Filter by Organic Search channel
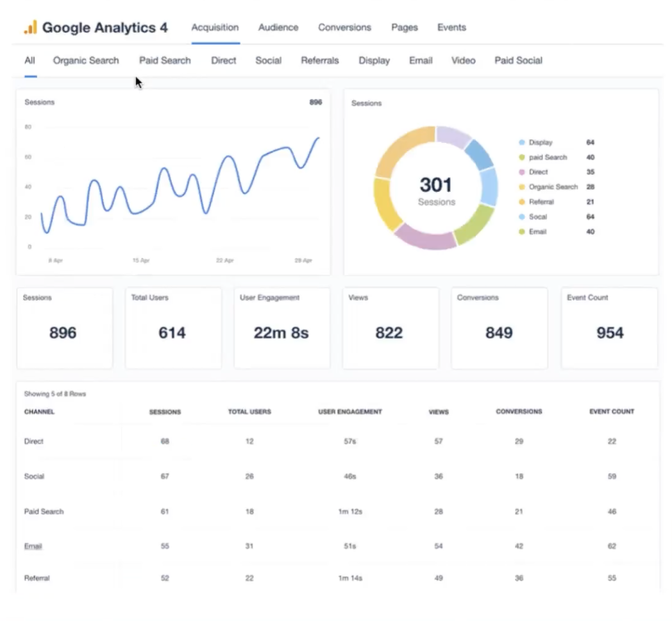 coord(86,60)
